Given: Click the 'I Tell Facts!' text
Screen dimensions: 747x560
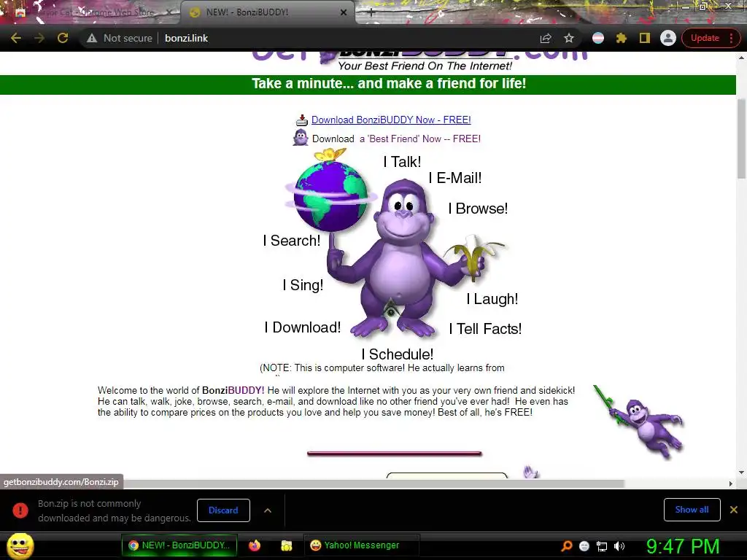Looking at the screenshot, I should point(485,329).
